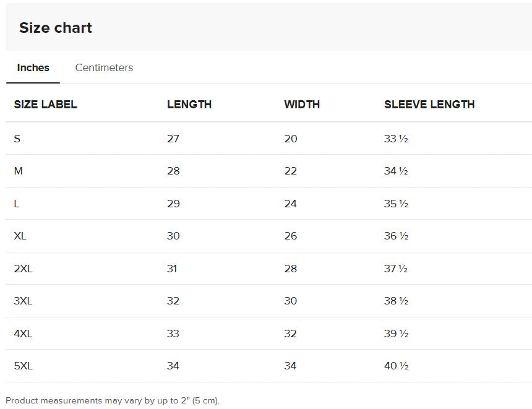Select the M size row label

[x=19, y=171]
